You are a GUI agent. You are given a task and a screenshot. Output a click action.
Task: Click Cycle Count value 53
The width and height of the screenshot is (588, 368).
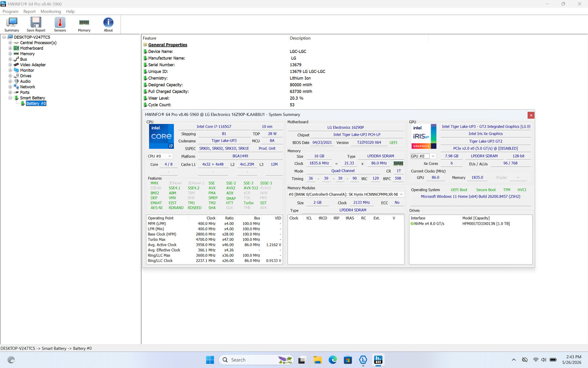coord(292,105)
